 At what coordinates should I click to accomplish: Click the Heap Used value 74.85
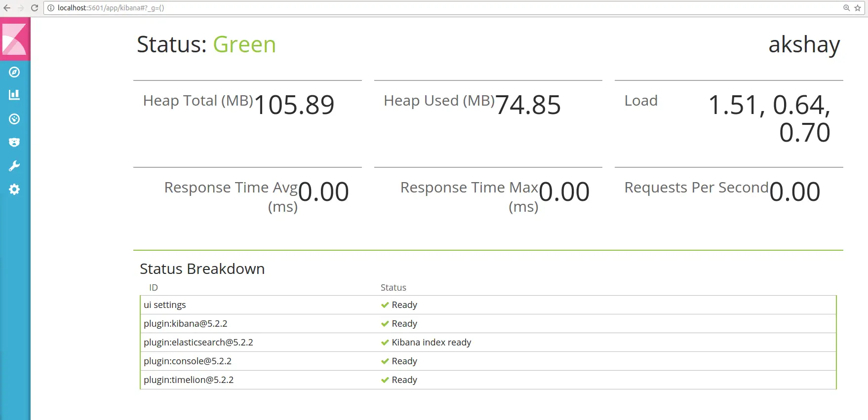coord(528,105)
